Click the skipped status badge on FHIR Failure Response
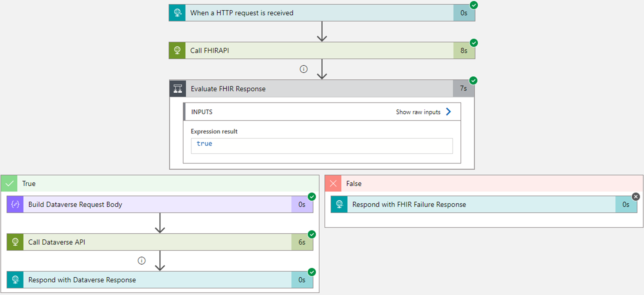 tap(636, 196)
